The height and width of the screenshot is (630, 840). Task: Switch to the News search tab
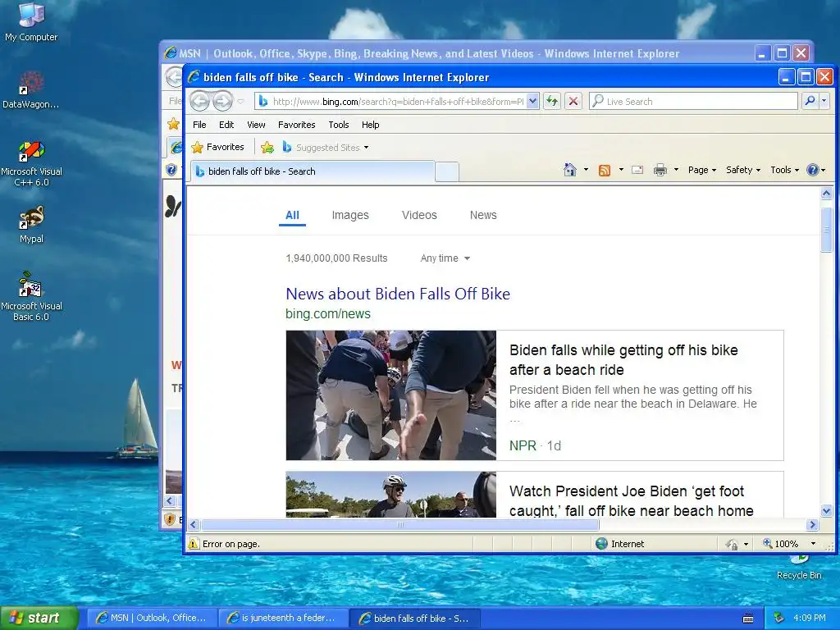pos(483,216)
